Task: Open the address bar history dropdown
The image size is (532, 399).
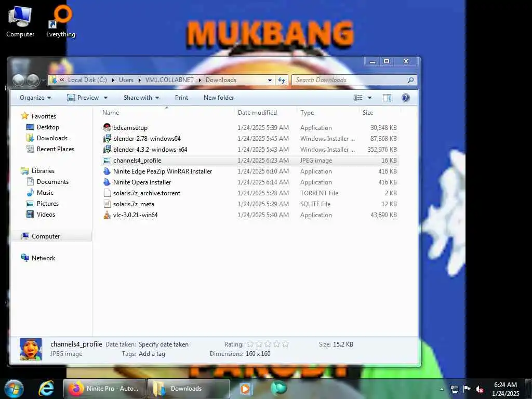Action: coord(270,80)
